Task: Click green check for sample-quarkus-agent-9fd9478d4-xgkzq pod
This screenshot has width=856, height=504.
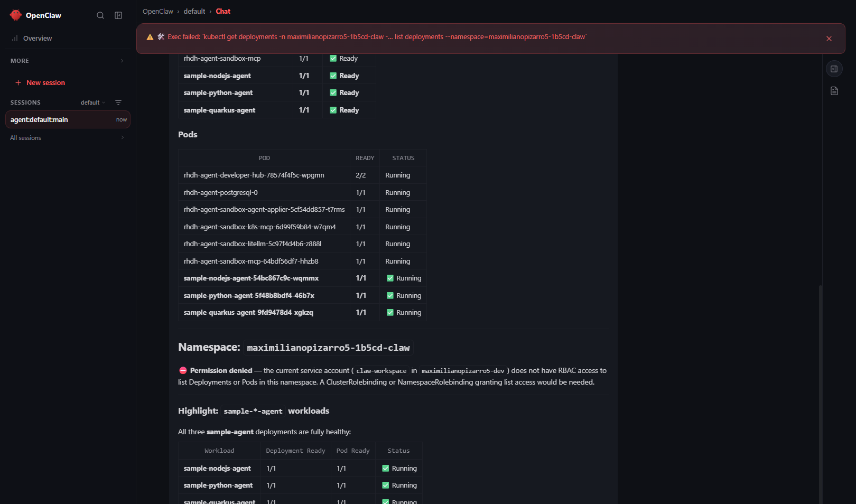Action: [390, 312]
